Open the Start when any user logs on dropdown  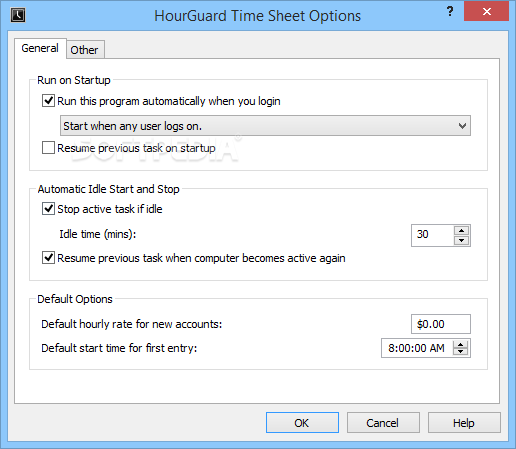tap(265, 126)
